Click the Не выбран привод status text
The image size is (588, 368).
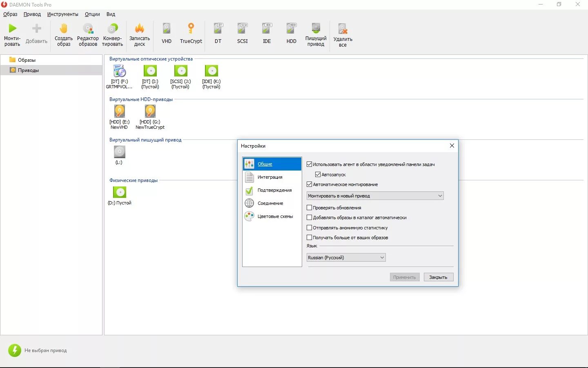click(x=45, y=350)
